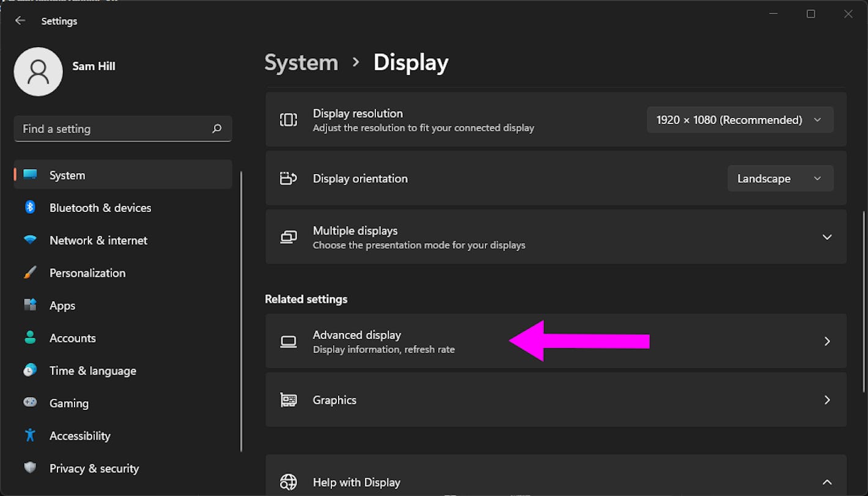This screenshot has width=868, height=496.
Task: Click the back arrow in Settings
Action: (x=20, y=20)
